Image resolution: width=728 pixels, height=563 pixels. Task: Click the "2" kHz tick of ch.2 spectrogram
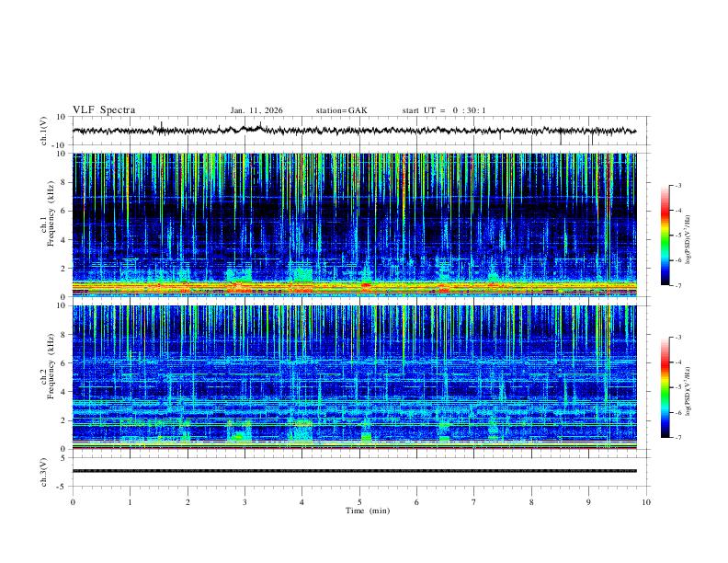pos(64,420)
